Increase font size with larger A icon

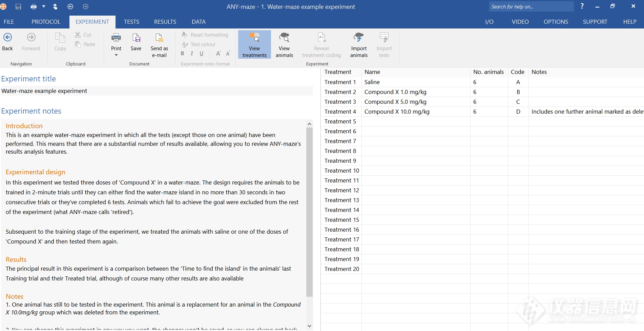[218, 53]
